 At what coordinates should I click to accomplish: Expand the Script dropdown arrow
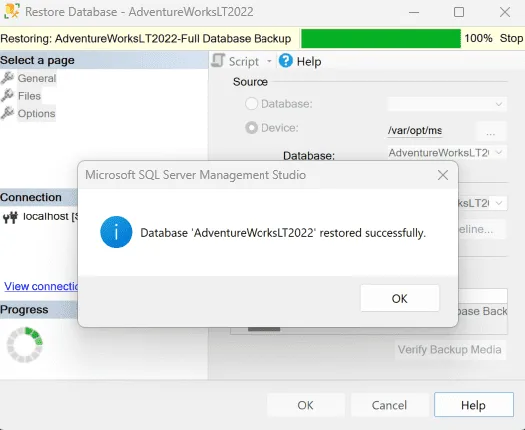point(269,61)
